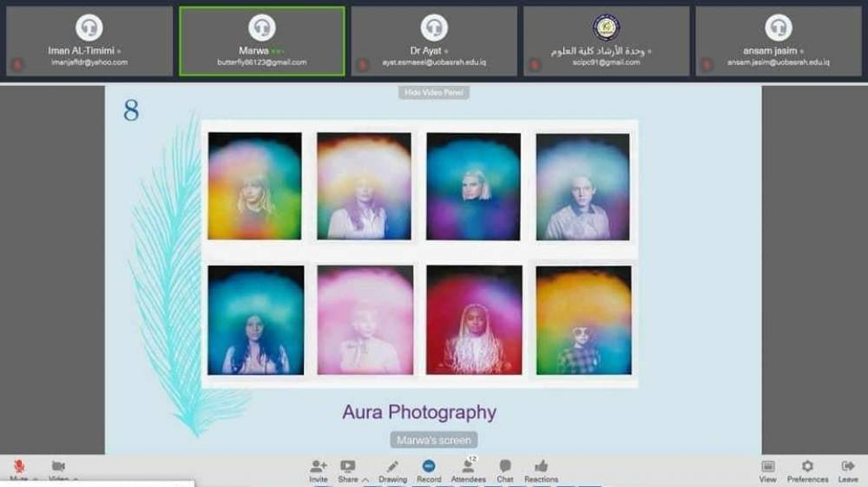Click the Invite participants icon
This screenshot has height=487, width=868.
pos(319,467)
